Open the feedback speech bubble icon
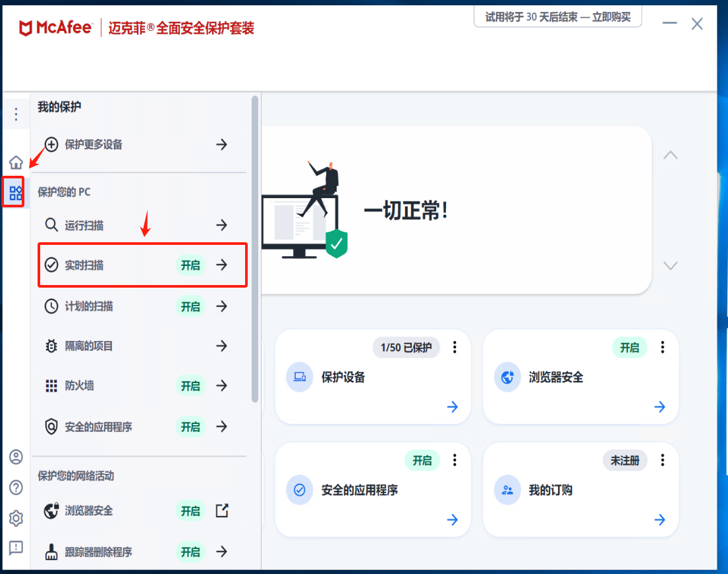Image resolution: width=728 pixels, height=574 pixels. tap(16, 548)
